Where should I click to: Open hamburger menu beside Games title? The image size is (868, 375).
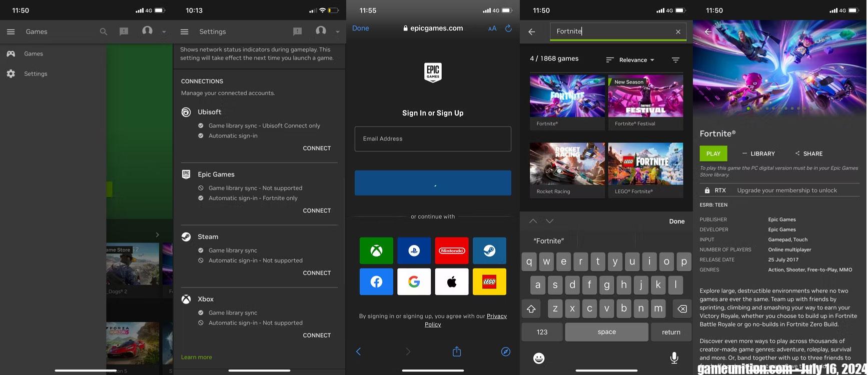pos(11,31)
